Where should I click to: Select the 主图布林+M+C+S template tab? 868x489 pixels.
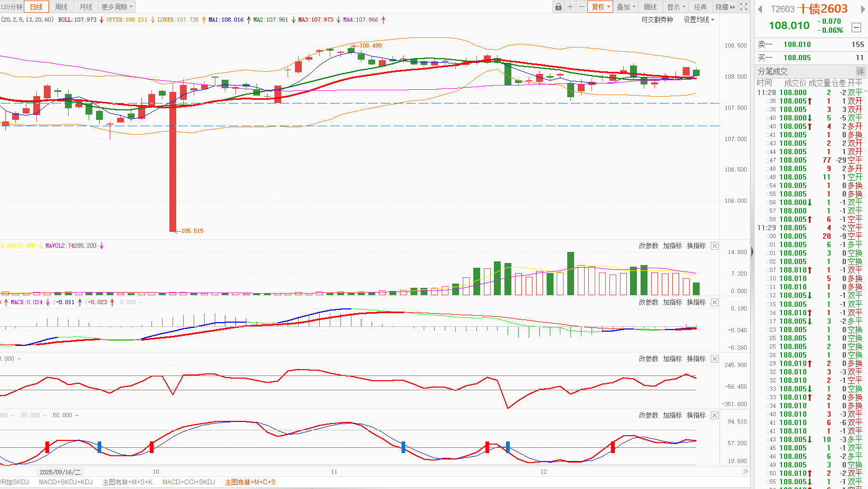(250, 482)
